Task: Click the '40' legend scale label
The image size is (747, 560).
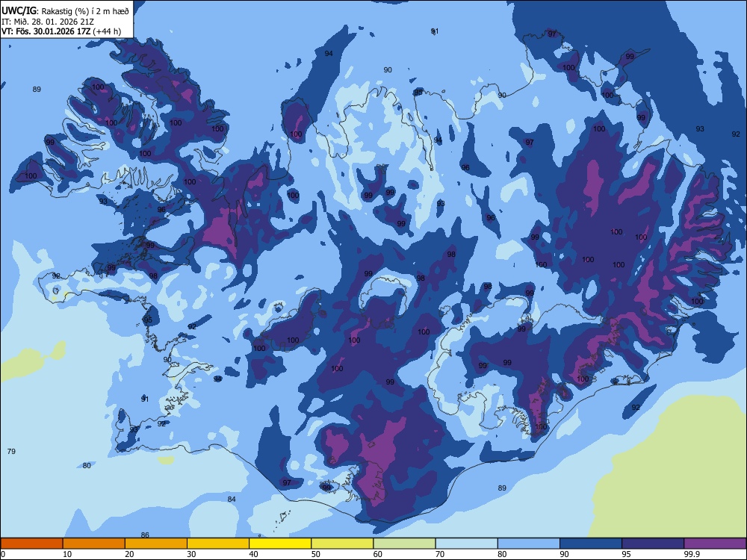Action: 253,554
